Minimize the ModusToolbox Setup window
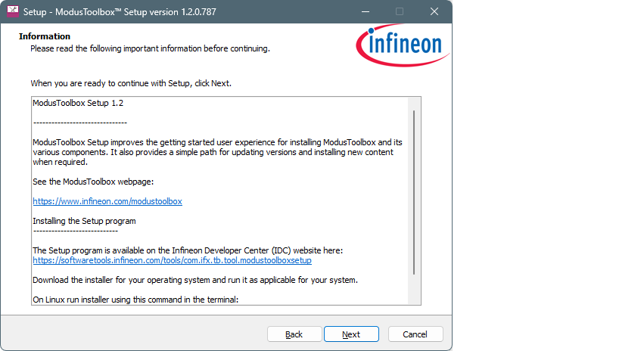 [365, 12]
